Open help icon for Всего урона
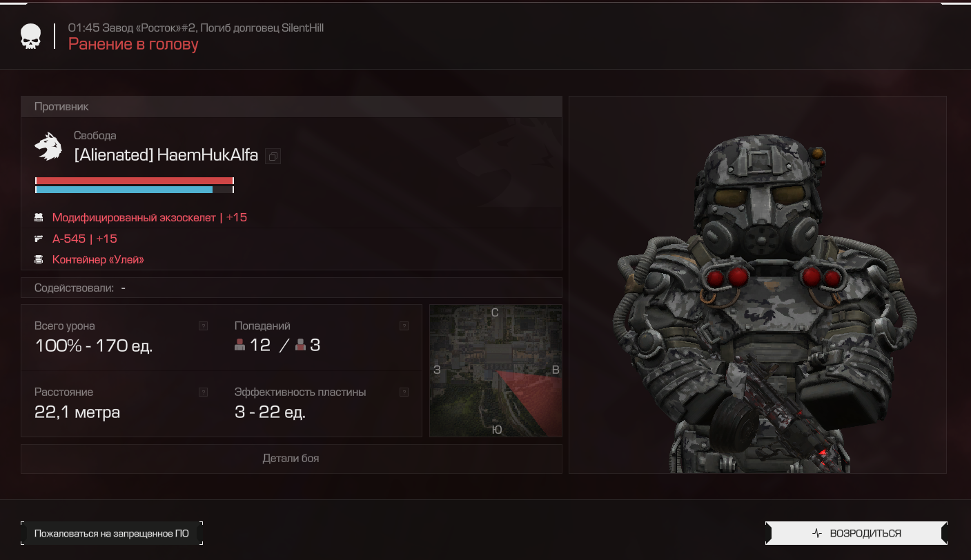This screenshot has width=971, height=560. [203, 326]
